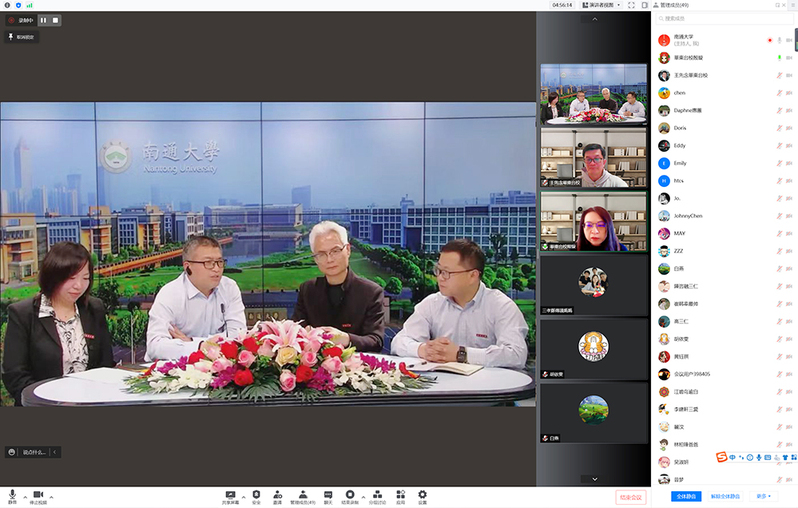Open the Security (安全) options

coord(256,496)
